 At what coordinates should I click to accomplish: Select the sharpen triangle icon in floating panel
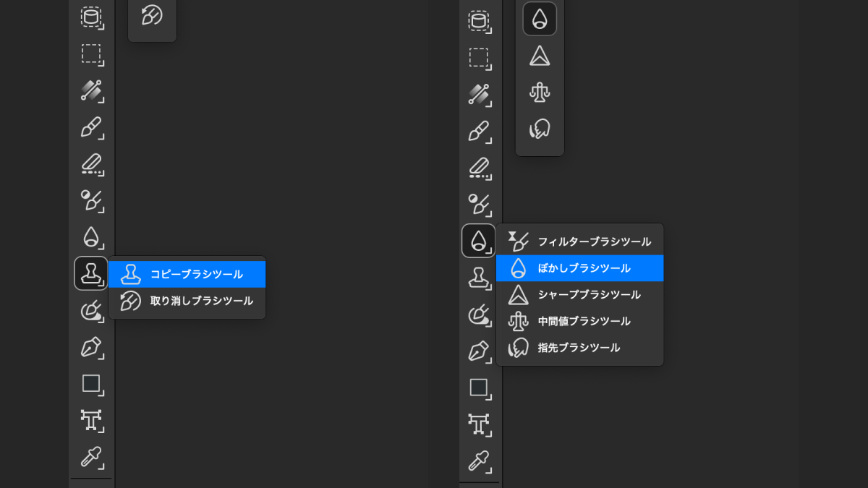pos(540,56)
